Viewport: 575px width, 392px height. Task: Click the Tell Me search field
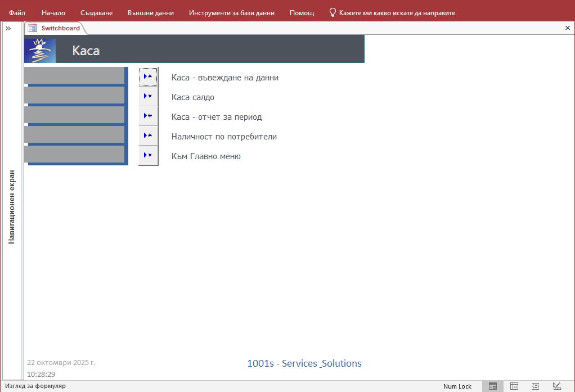397,12
